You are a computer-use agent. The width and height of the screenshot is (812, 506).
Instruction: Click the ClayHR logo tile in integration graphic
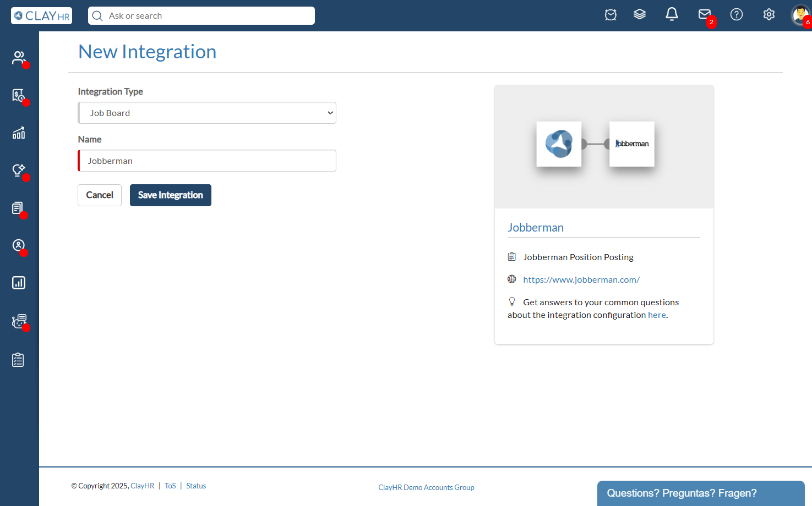point(559,144)
